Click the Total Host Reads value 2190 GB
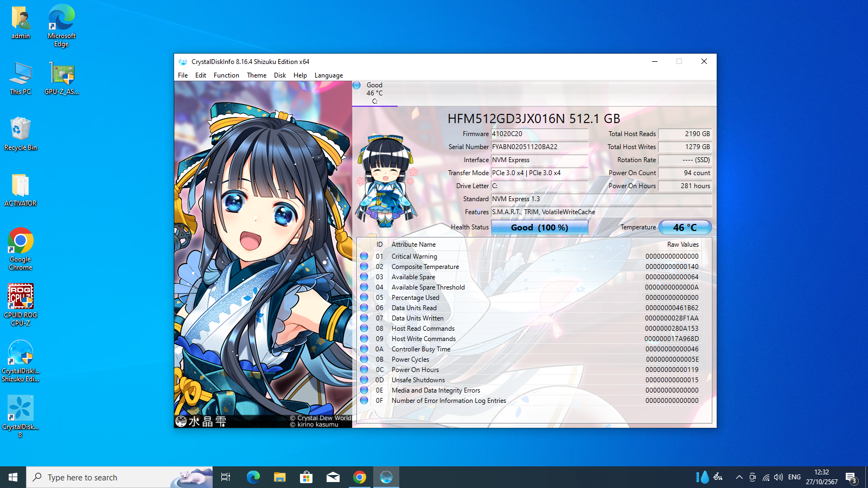Image resolution: width=868 pixels, height=488 pixels. pos(685,134)
